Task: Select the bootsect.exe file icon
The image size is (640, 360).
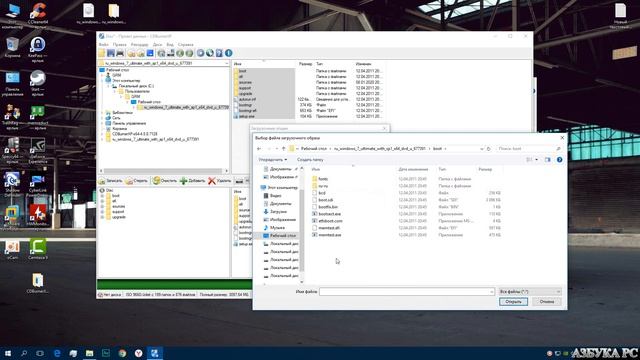Action: (x=314, y=214)
